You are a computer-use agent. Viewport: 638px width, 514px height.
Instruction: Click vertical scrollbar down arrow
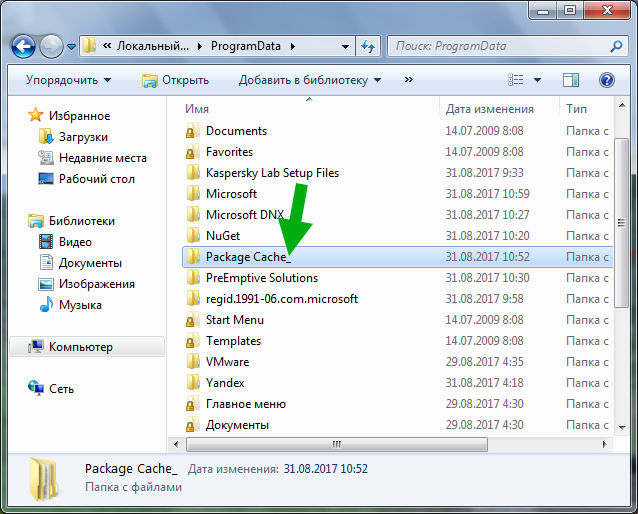tap(621, 427)
